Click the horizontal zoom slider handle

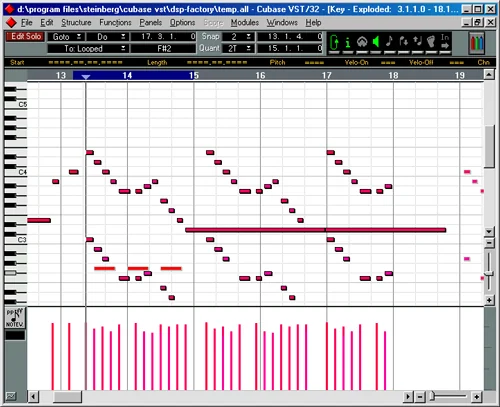click(x=433, y=396)
